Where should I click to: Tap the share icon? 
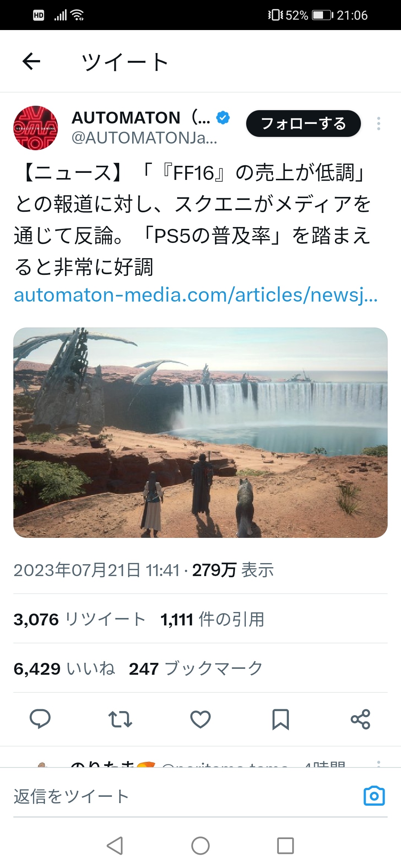[x=361, y=719]
